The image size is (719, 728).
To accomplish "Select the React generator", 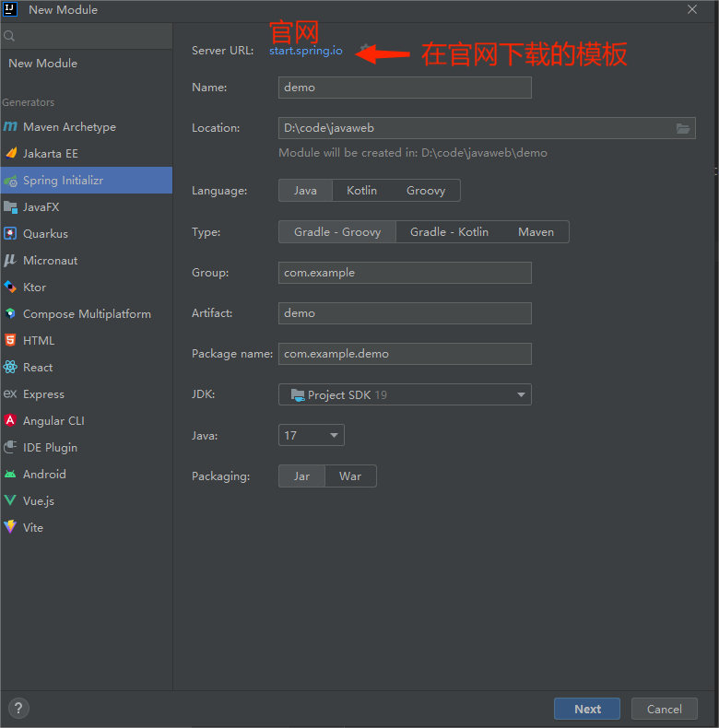I will point(87,368).
